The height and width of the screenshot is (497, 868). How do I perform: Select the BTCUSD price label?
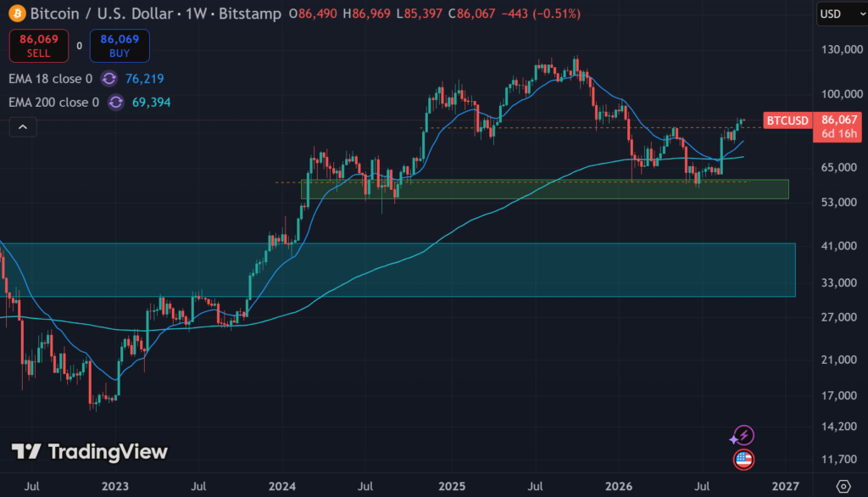tap(787, 120)
